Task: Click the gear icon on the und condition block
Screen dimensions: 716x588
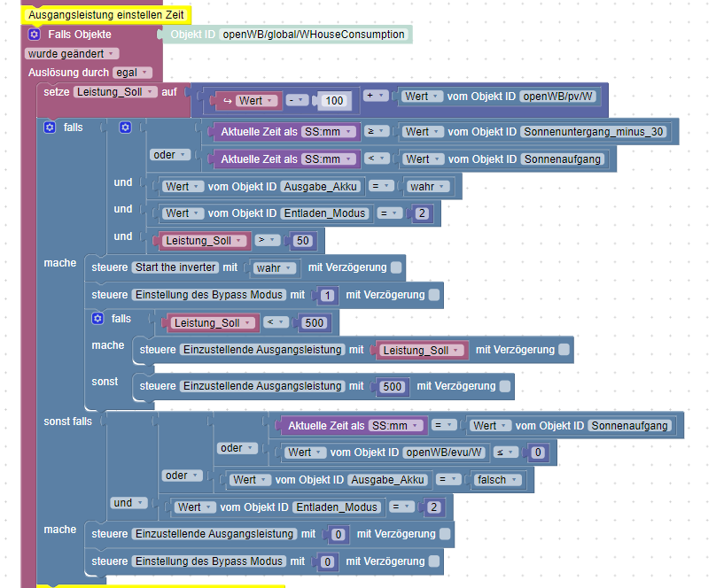Action: point(125,128)
